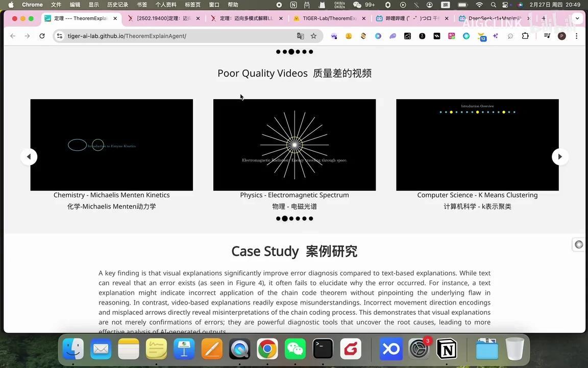This screenshot has height=368, width=588.
Task: Collapse carousel using the left arrow
Action: click(29, 156)
